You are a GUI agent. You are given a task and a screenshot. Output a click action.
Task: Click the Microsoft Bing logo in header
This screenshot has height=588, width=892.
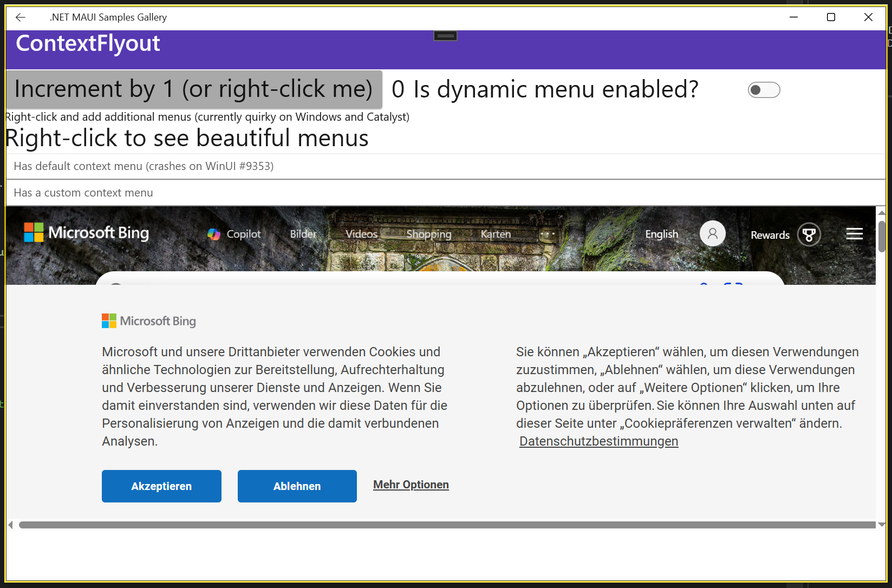click(x=87, y=233)
